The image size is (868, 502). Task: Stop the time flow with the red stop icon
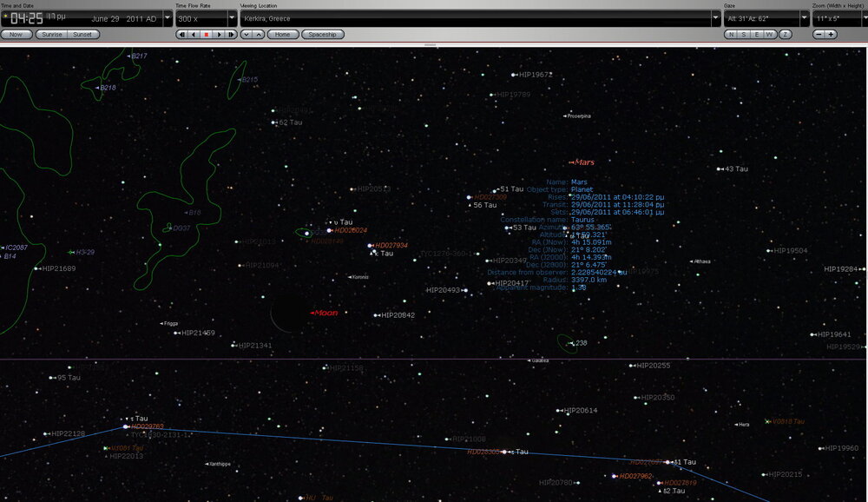(x=206, y=36)
